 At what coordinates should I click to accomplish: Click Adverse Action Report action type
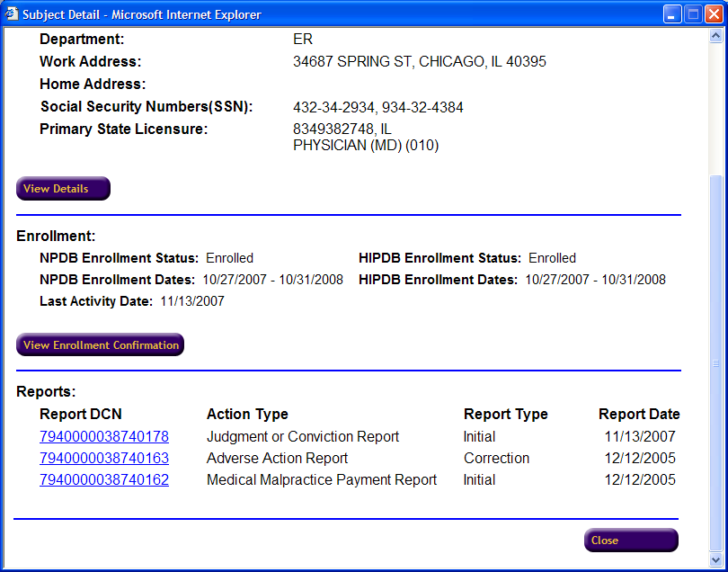277,458
